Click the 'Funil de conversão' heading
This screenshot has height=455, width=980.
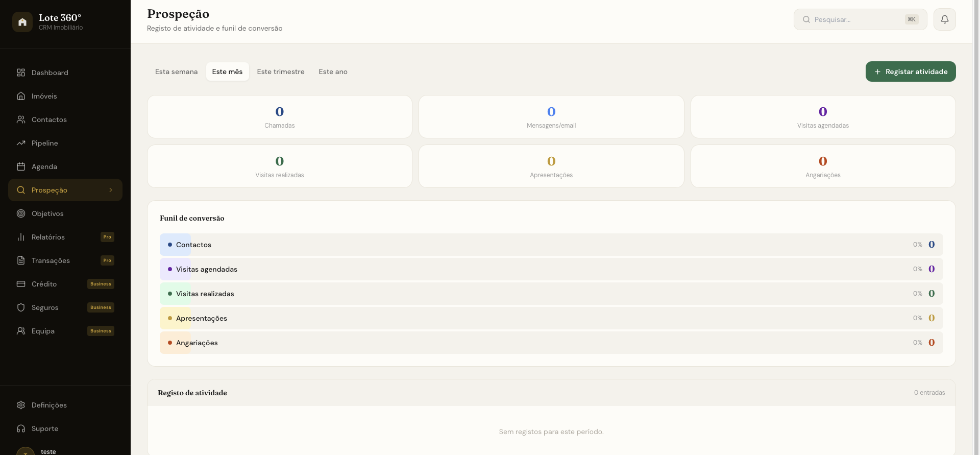(x=192, y=218)
